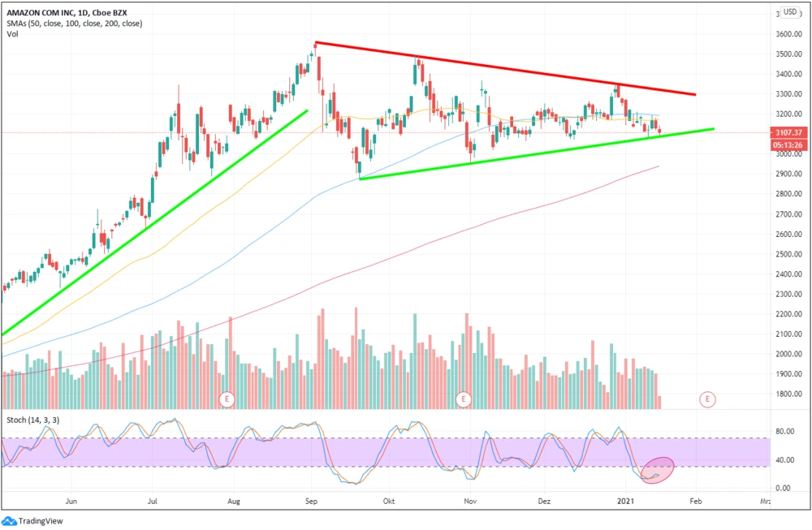Image resolution: width=812 pixels, height=530 pixels.
Task: Select the red descending resistance trendline
Action: [503, 68]
